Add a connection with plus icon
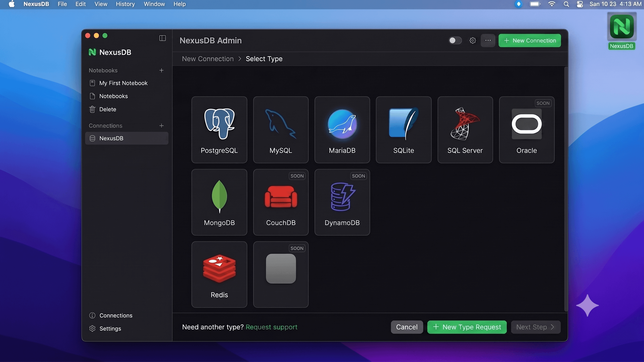Image resolution: width=644 pixels, height=362 pixels. (162, 125)
